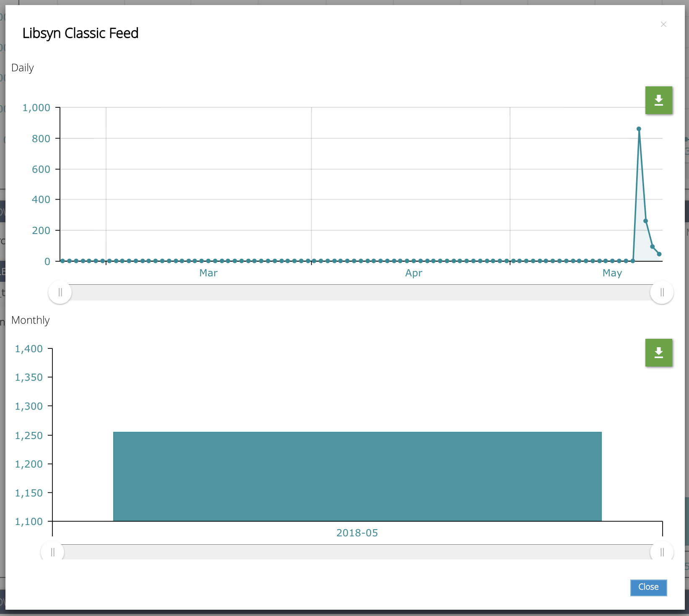Click the last daily data point in May
Image resolution: width=689 pixels, height=616 pixels.
pos(659,254)
